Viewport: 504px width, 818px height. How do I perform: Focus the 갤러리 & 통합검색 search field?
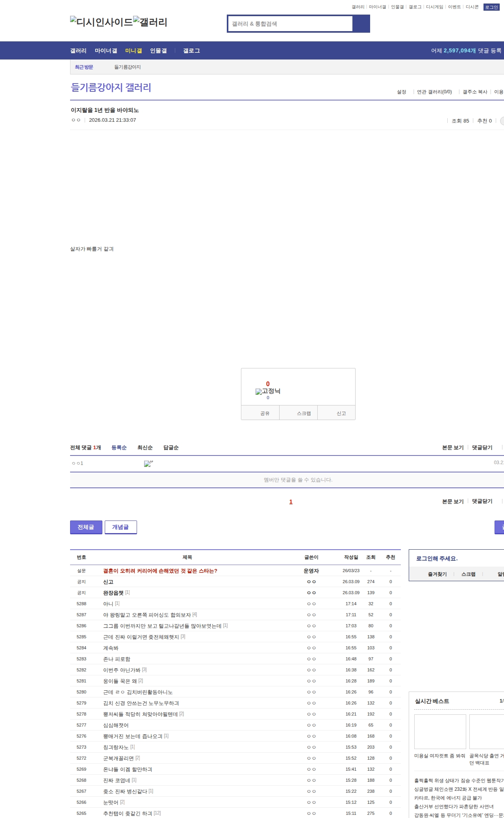[x=291, y=24]
